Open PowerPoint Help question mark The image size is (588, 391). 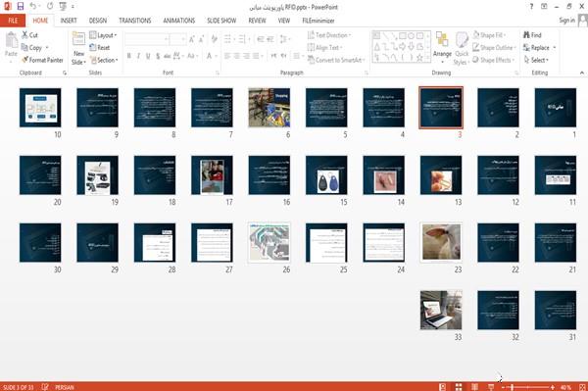click(531, 7)
